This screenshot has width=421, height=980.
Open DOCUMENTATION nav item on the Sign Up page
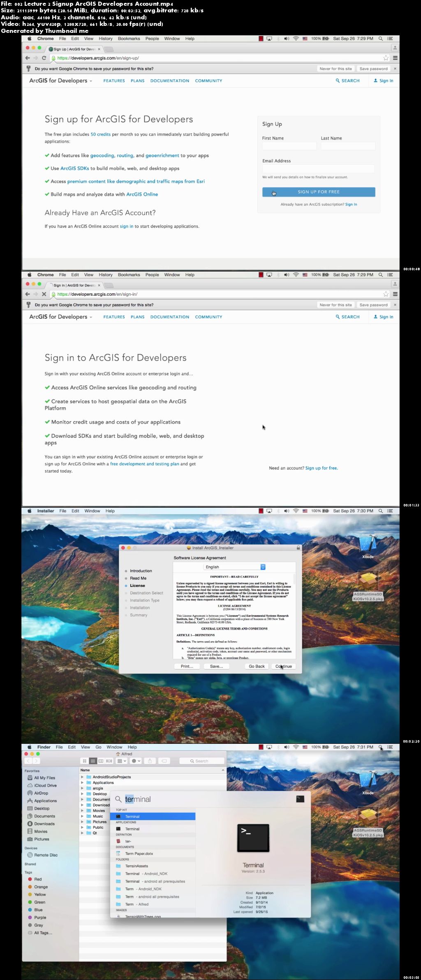(170, 81)
